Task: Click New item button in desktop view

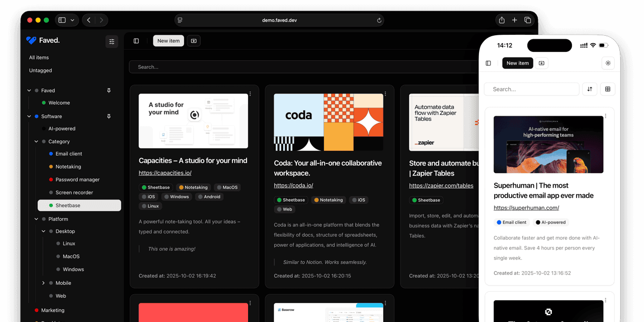Action: 169,41
